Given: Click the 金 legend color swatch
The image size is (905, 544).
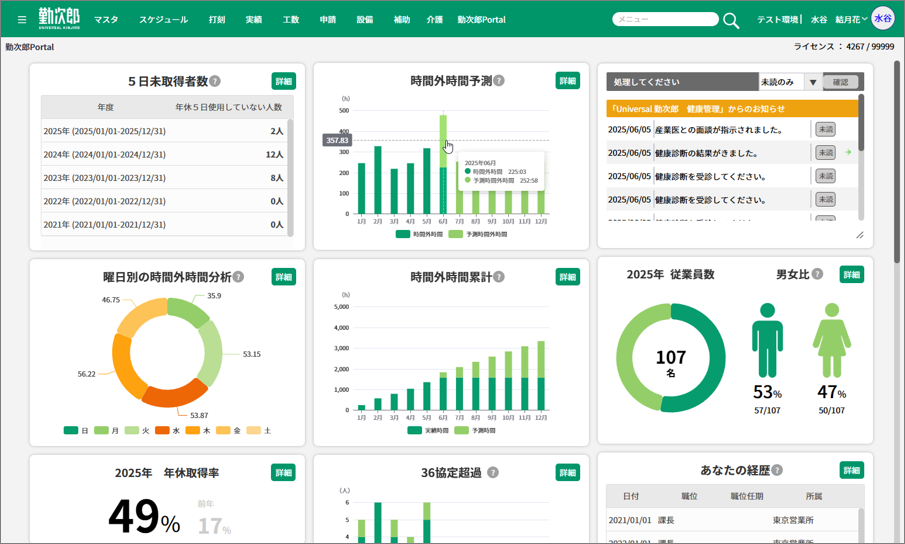Looking at the screenshot, I should pyautogui.click(x=223, y=430).
